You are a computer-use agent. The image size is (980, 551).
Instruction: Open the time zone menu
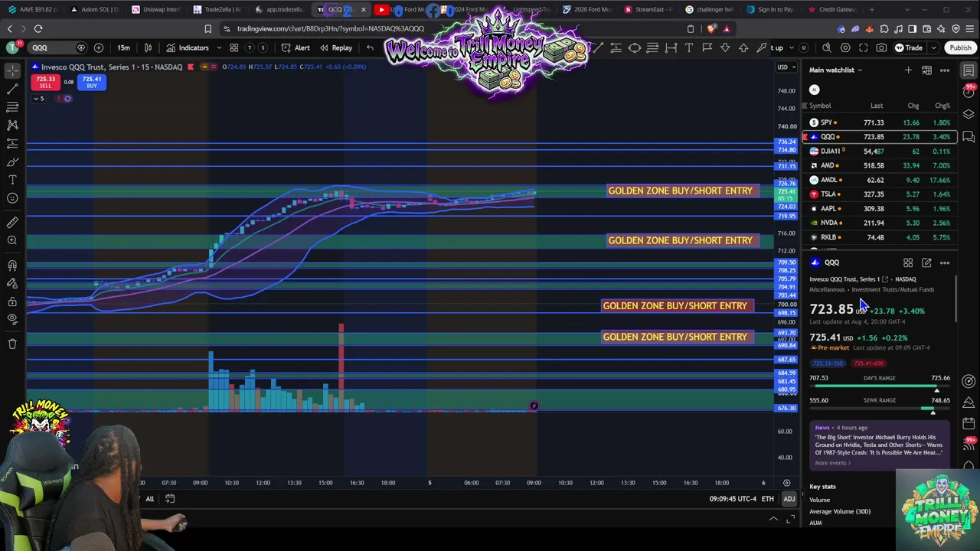733,499
